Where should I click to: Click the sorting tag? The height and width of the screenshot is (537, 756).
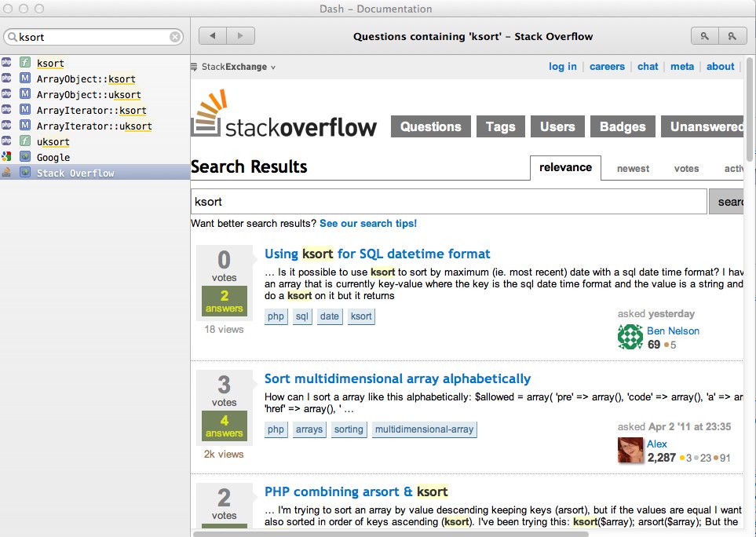click(349, 429)
